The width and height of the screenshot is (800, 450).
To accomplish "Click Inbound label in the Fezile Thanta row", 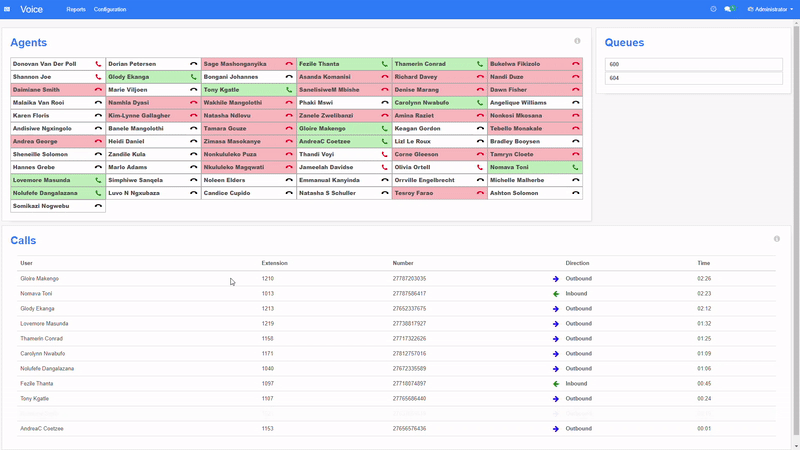I will click(576, 384).
